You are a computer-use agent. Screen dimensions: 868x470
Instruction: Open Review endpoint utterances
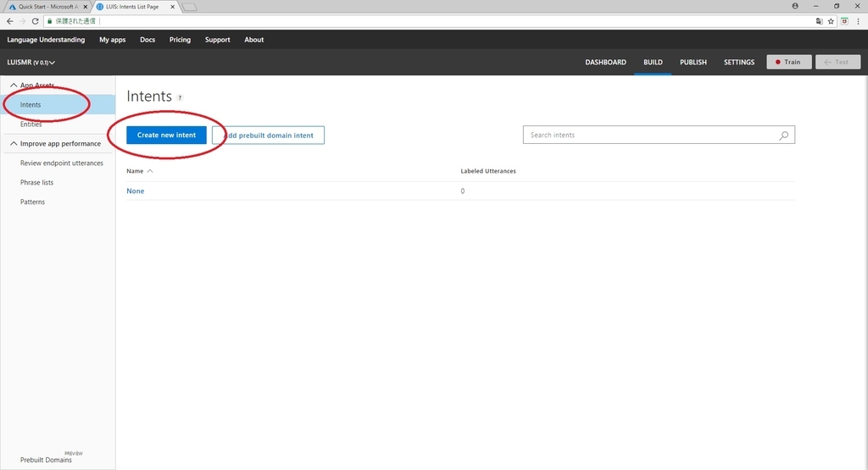(x=61, y=163)
